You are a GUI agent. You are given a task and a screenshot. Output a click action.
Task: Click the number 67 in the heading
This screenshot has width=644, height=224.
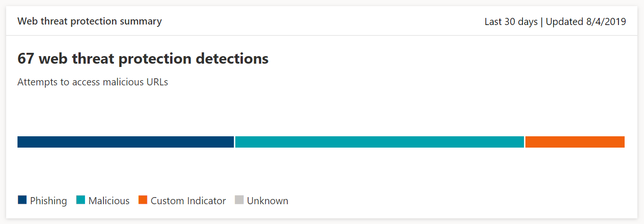pos(26,59)
